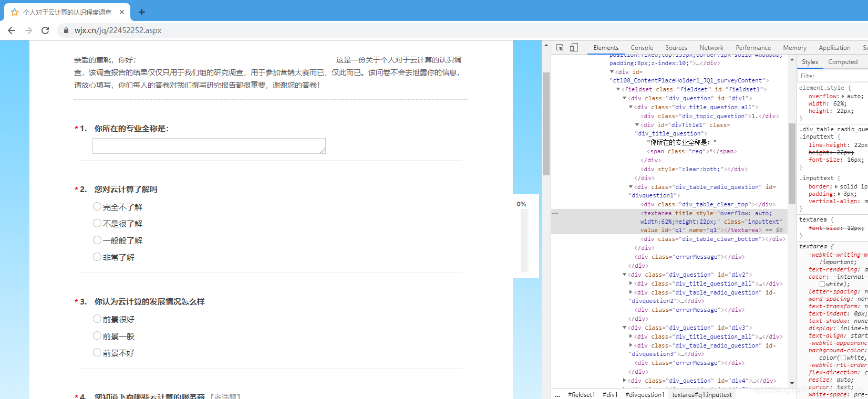Screen dimensions: 868x399
Task: Click the survey progress bar showing 0%
Action: click(524, 240)
